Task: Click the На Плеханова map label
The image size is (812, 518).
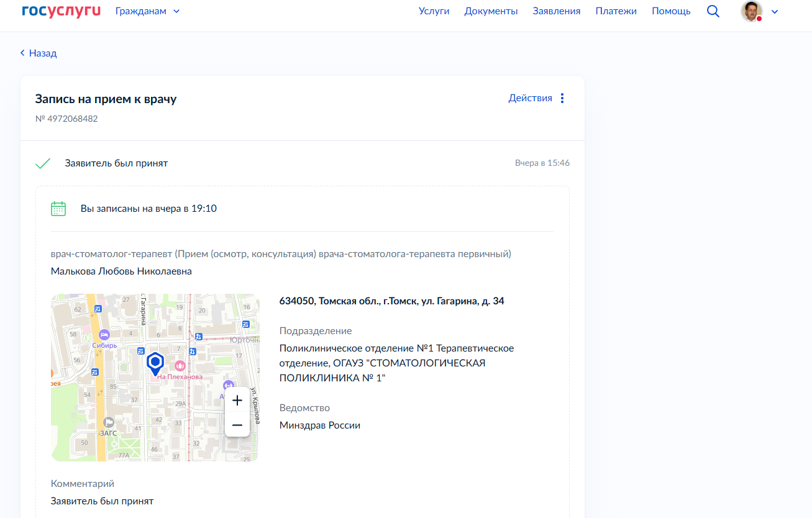Action: click(x=180, y=376)
